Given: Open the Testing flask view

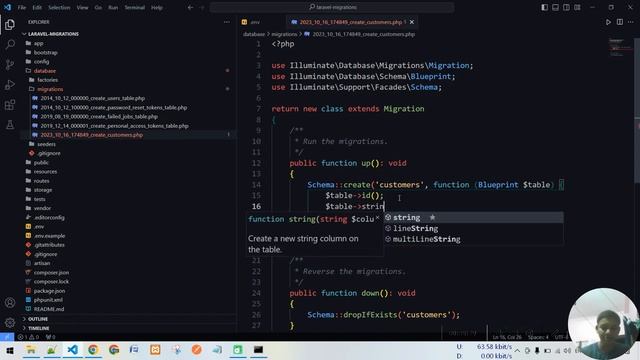Looking at the screenshot, I should tap(10, 125).
